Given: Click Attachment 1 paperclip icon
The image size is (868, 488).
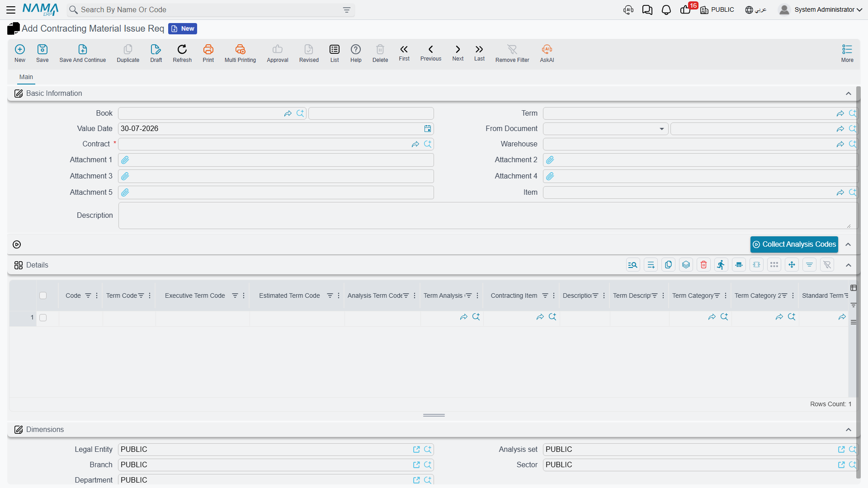Looking at the screenshot, I should [x=125, y=160].
